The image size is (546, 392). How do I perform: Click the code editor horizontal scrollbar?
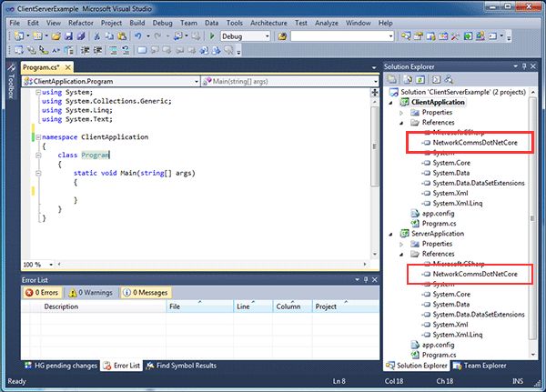point(212,265)
